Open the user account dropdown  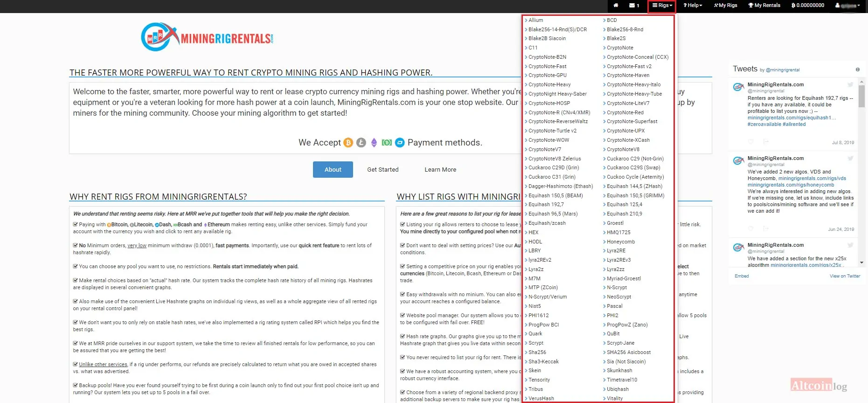(847, 6)
